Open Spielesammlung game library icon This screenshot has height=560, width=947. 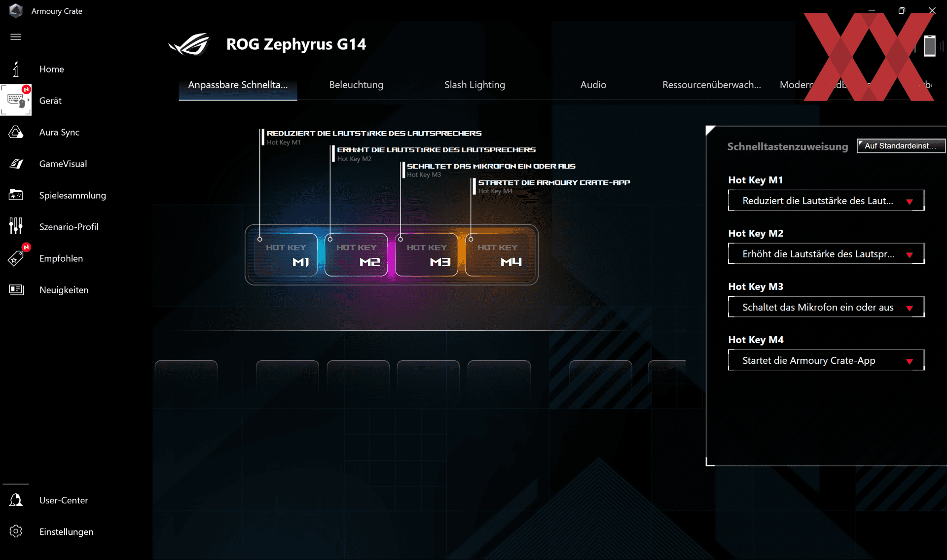coord(16,195)
